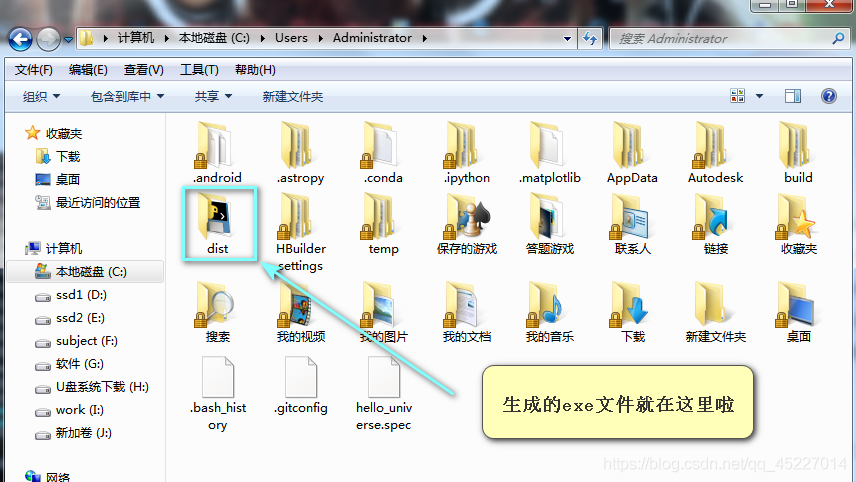Select 桌面 under favorites in sidebar

click(x=67, y=179)
